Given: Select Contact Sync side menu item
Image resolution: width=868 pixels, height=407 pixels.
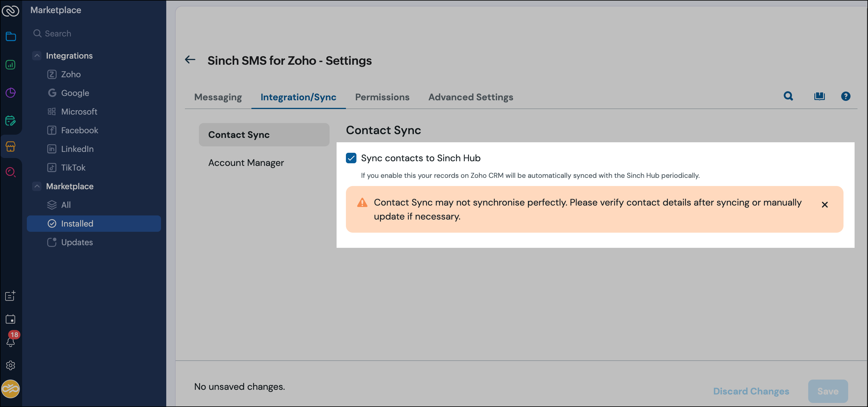Looking at the screenshot, I should (x=264, y=134).
